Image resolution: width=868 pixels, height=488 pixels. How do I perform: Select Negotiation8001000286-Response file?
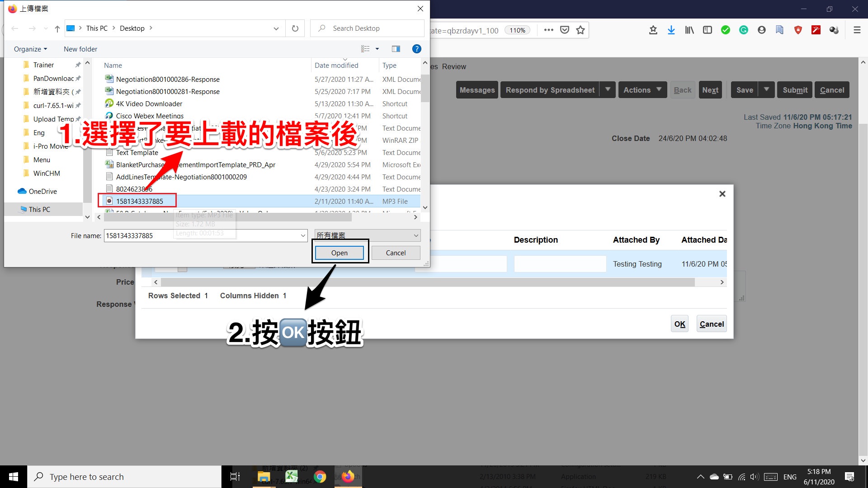pyautogui.click(x=168, y=79)
